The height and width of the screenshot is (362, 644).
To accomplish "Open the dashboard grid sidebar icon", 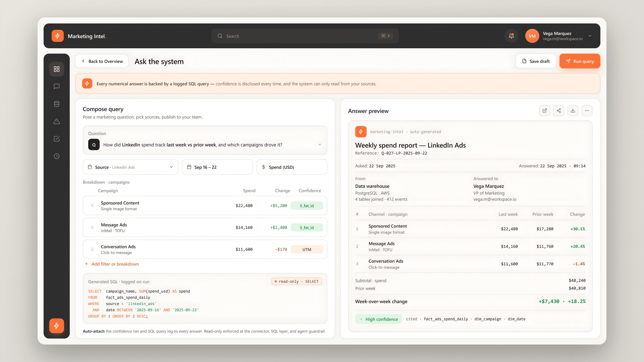I will (57, 69).
